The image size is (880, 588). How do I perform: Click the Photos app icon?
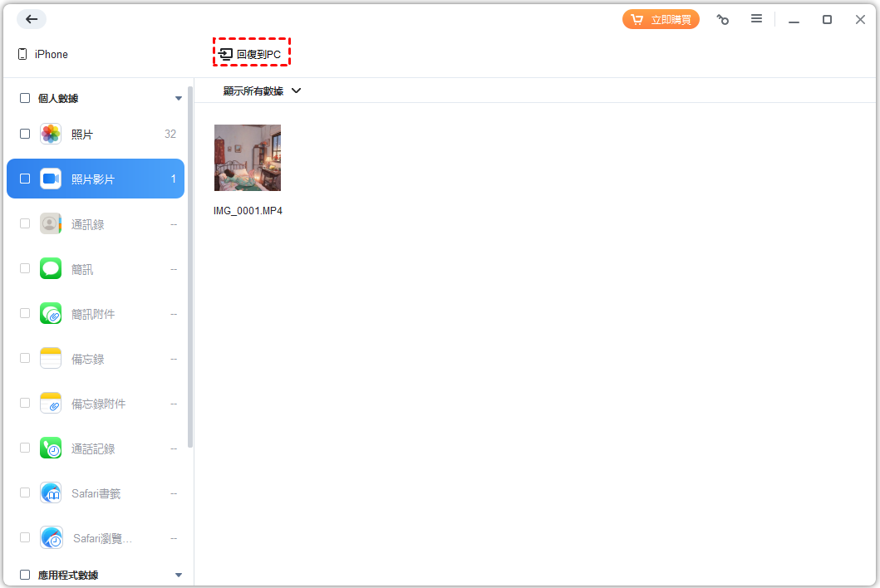(x=51, y=134)
